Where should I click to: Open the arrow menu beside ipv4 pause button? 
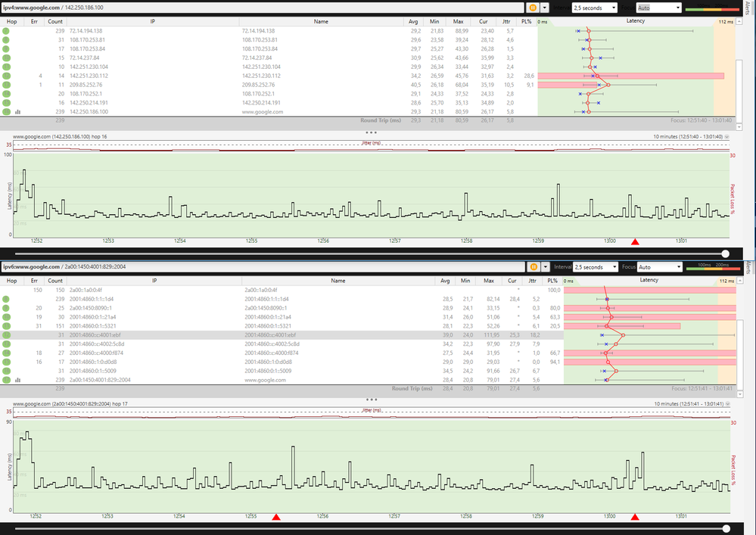544,8
